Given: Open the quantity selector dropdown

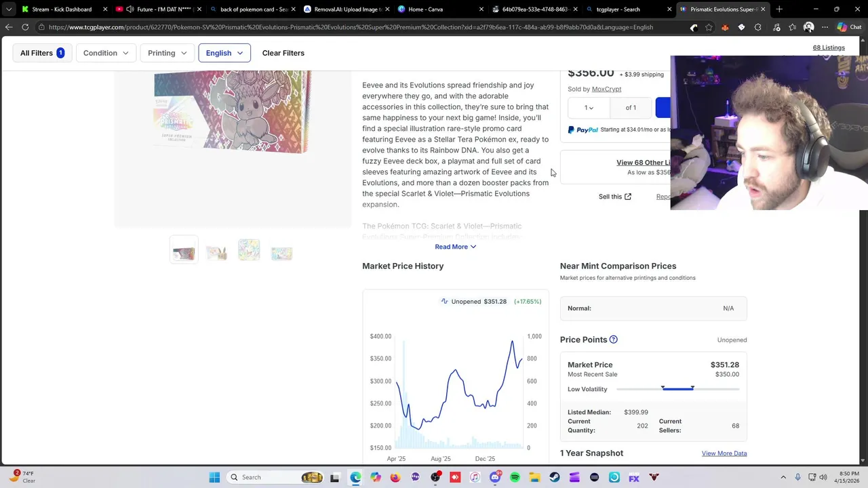Looking at the screenshot, I should (589, 108).
